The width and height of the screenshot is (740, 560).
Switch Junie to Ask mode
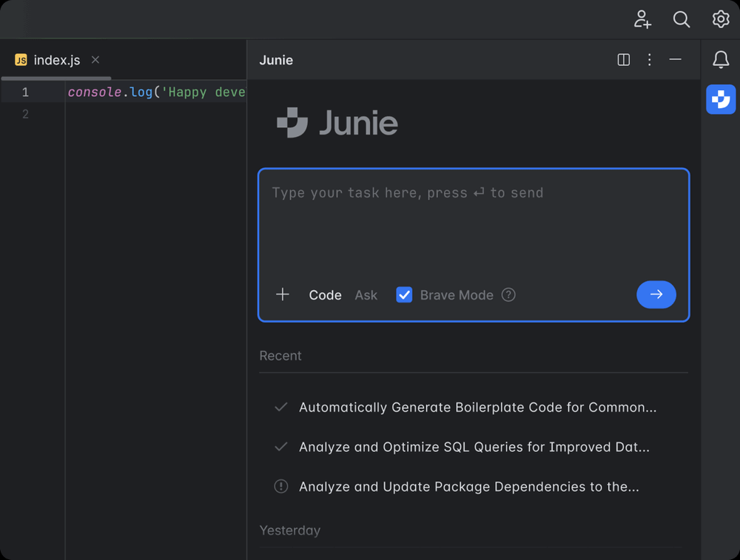pyautogui.click(x=366, y=294)
